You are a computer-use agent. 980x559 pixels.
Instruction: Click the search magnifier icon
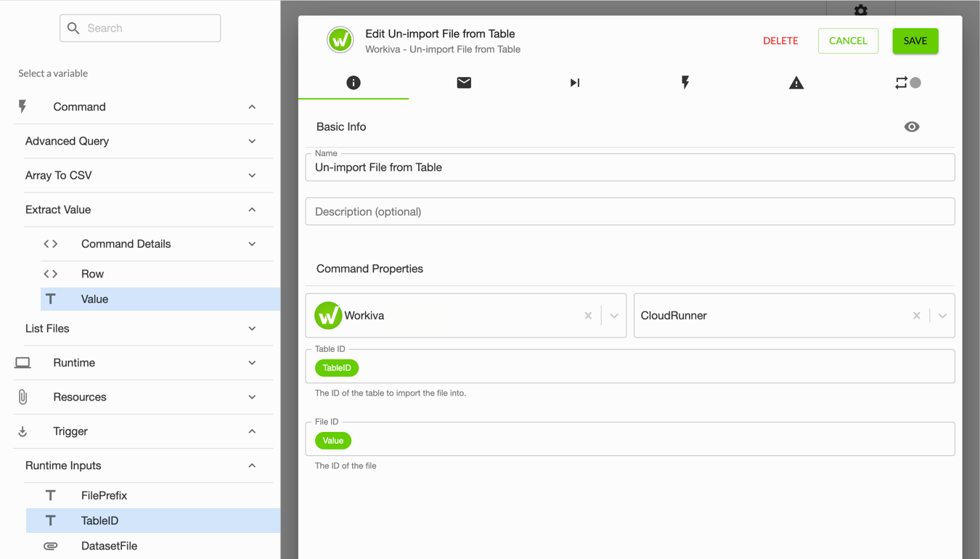pyautogui.click(x=73, y=28)
